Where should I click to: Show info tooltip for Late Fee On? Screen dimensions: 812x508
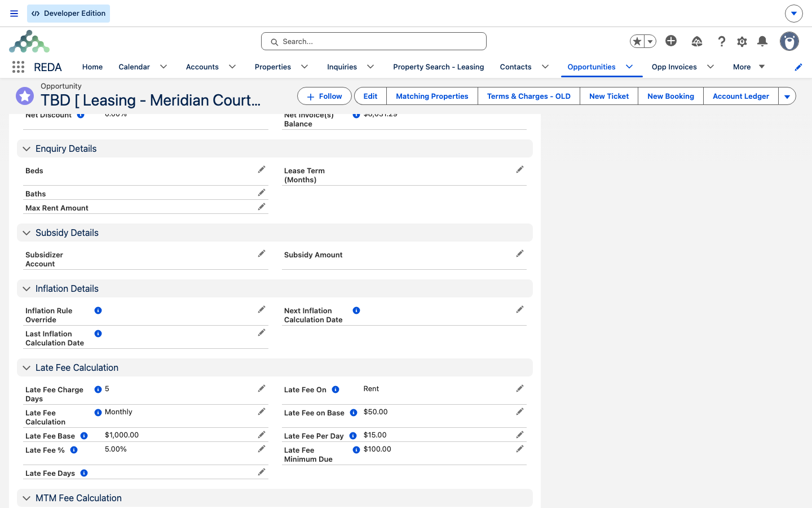pos(336,389)
